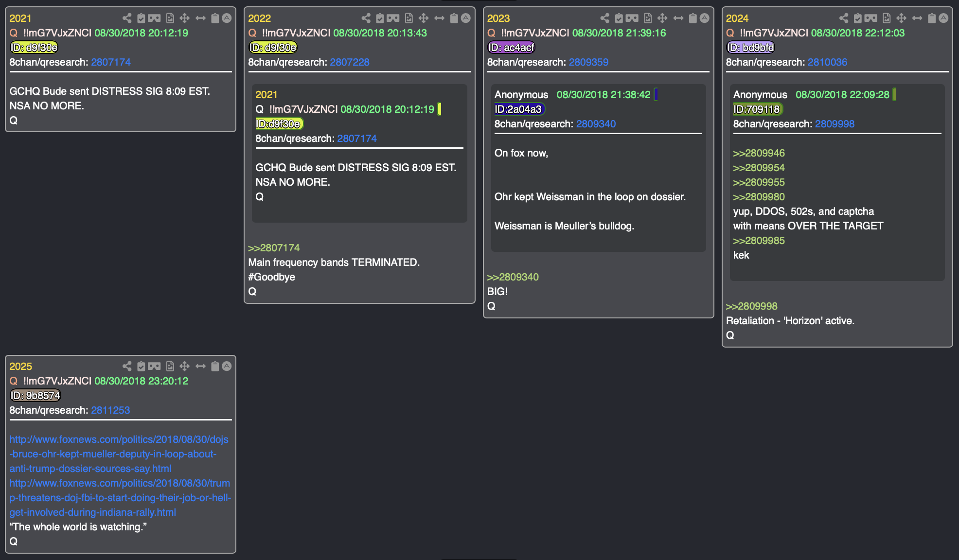Click plain clipboard icon on post 2022

454,18
